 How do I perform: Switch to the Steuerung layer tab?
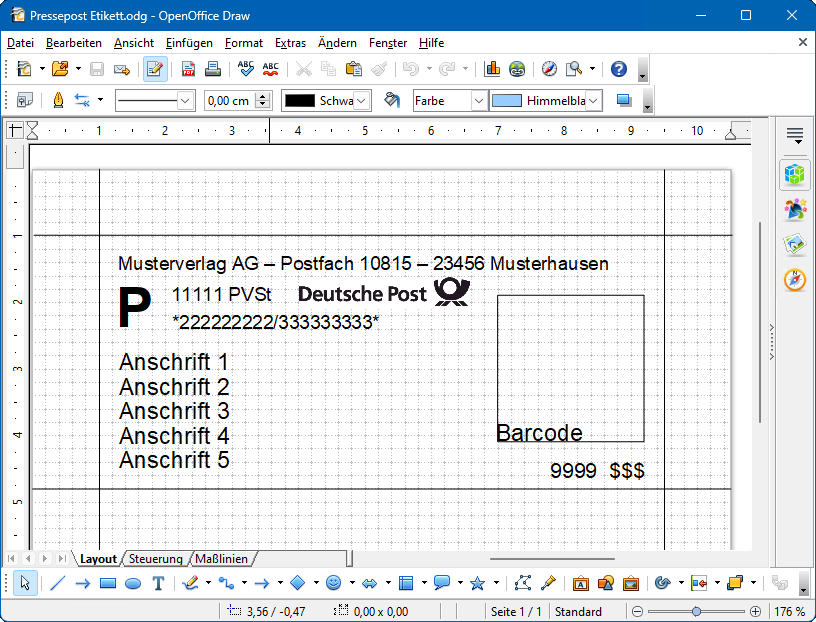155,559
